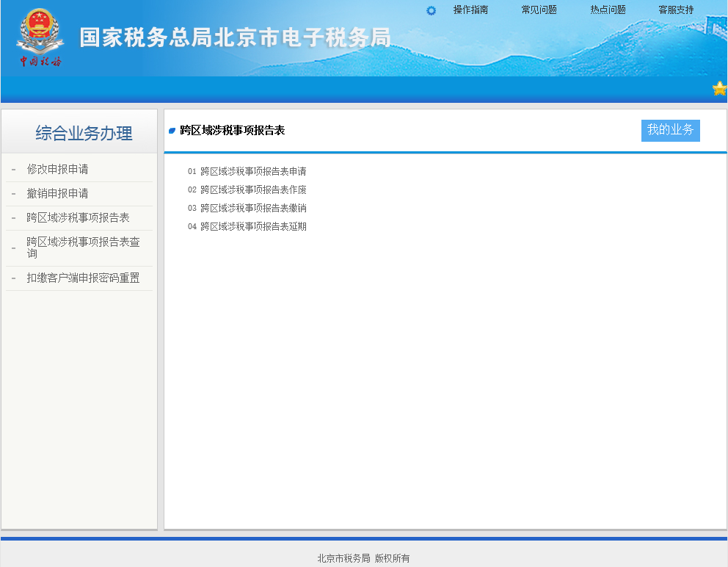Click the gear settings icon in the top bar
This screenshot has height=567, width=728.
[x=430, y=10]
